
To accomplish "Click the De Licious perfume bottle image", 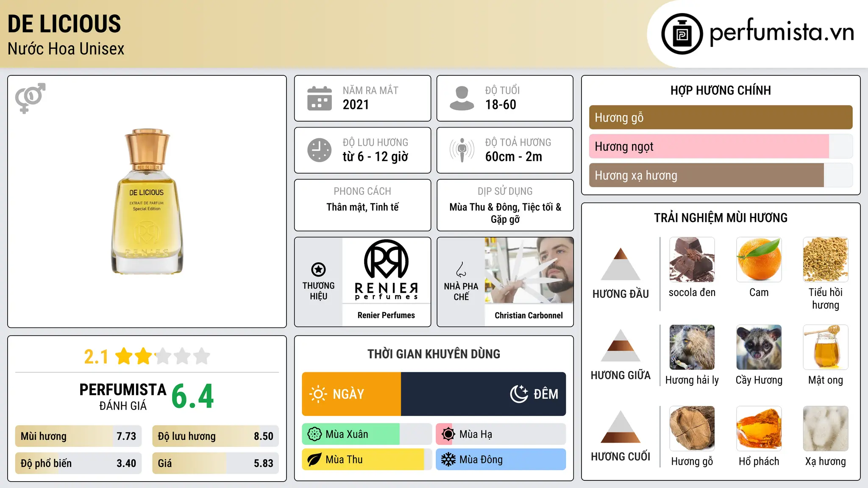I will [x=147, y=202].
